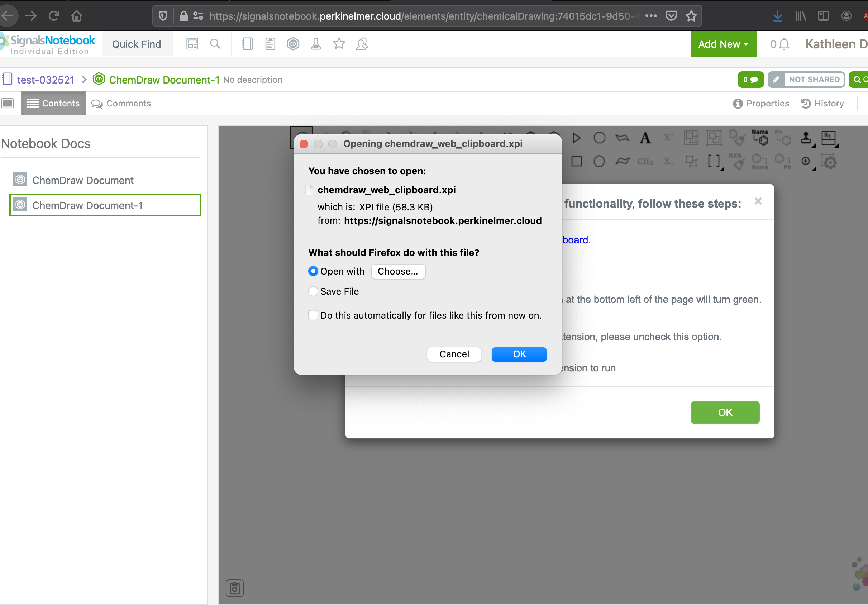Click the group objects icon in top row
Screen dimensions: 868x605
tap(691, 138)
